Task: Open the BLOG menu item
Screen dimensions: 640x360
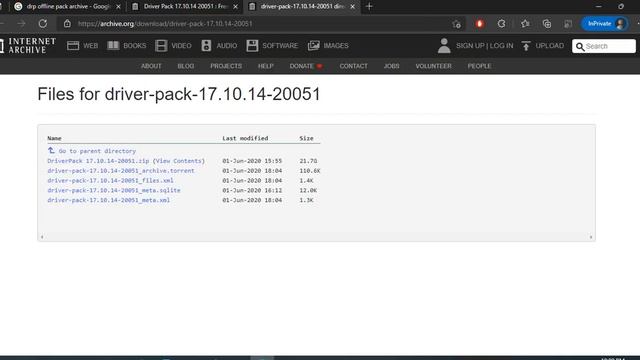Action: 186,66
